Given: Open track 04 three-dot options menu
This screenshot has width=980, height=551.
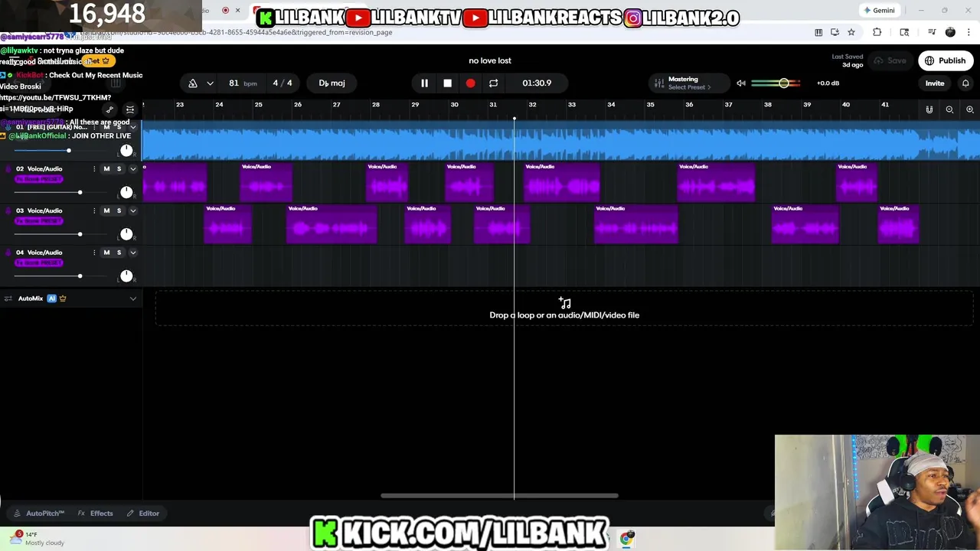Looking at the screenshot, I should pyautogui.click(x=94, y=253).
